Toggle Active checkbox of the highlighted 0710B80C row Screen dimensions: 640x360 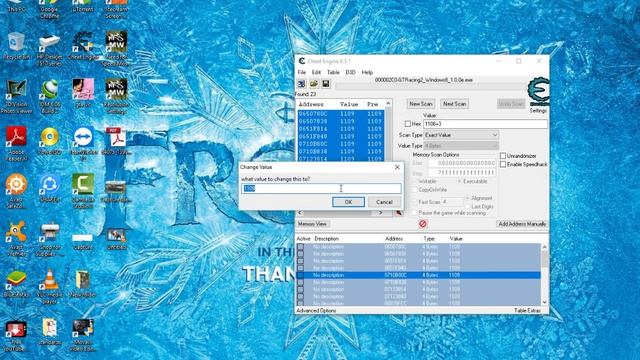[x=301, y=276]
